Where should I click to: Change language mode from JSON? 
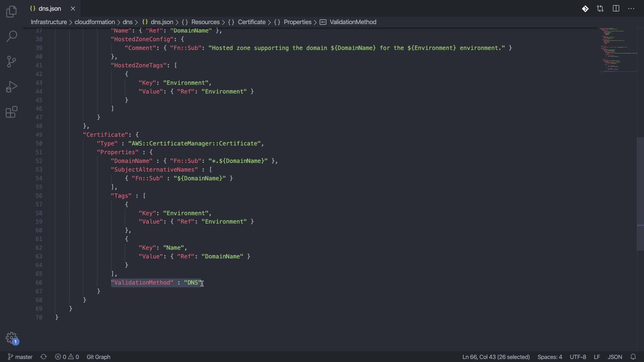[615, 357]
